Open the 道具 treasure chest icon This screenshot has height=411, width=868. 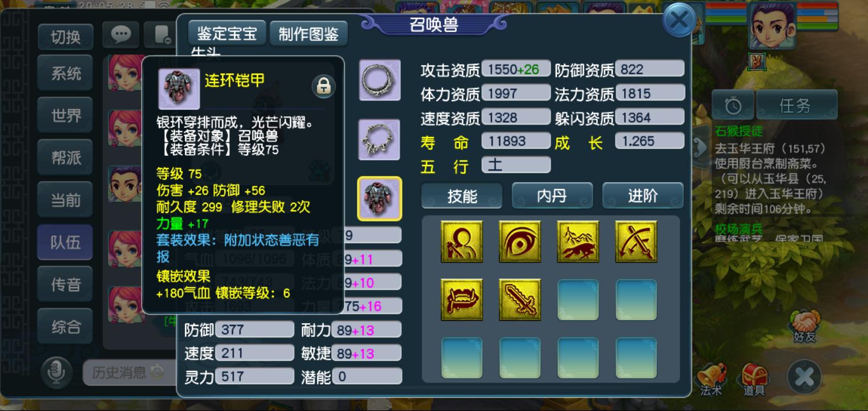[754, 380]
